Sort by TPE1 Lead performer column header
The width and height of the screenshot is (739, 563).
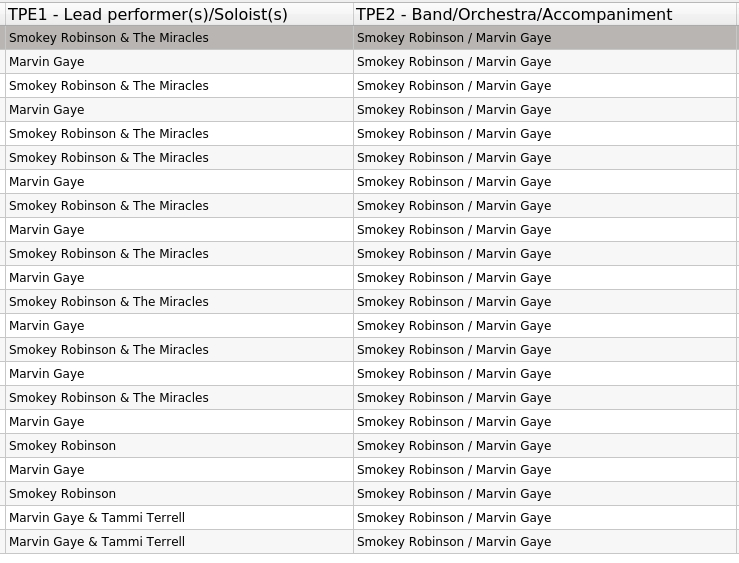[148, 15]
